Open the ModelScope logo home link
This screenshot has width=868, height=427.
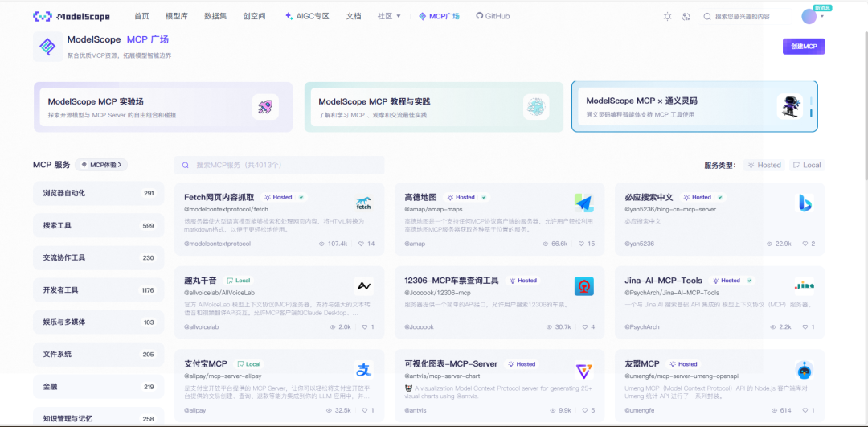pos(71,17)
